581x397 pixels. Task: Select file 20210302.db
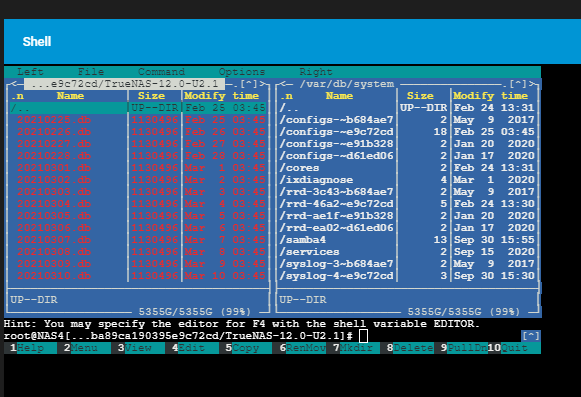point(138,180)
